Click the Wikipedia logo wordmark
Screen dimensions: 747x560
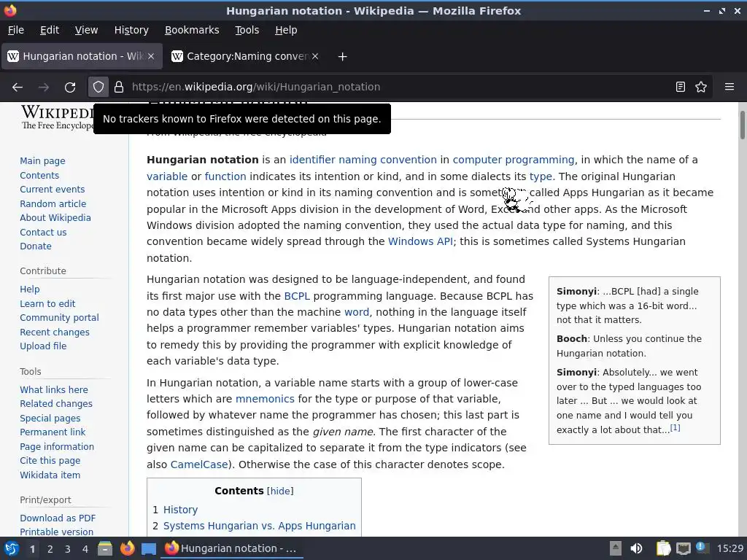click(x=57, y=117)
